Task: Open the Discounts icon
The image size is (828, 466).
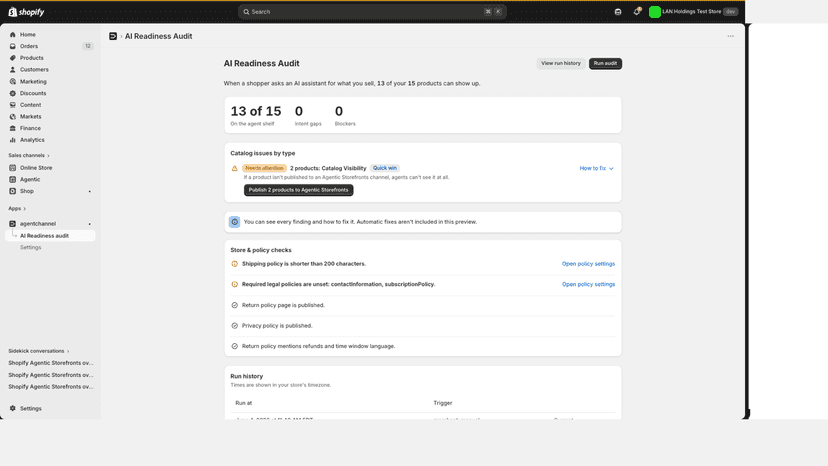Action: tap(13, 93)
